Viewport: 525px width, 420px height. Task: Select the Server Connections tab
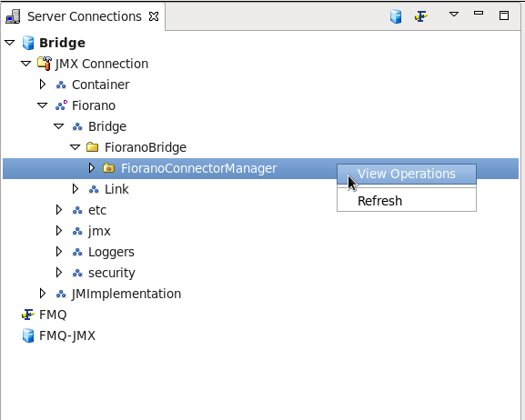point(85,16)
